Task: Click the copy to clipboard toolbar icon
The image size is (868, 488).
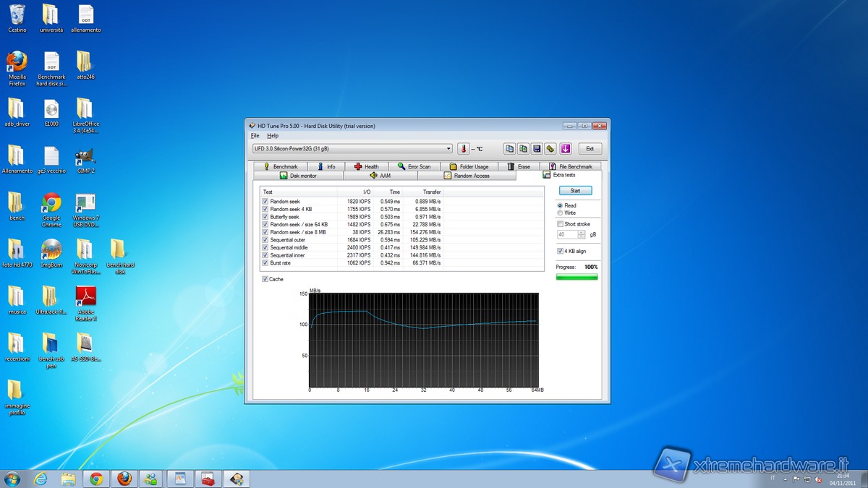Action: 510,149
